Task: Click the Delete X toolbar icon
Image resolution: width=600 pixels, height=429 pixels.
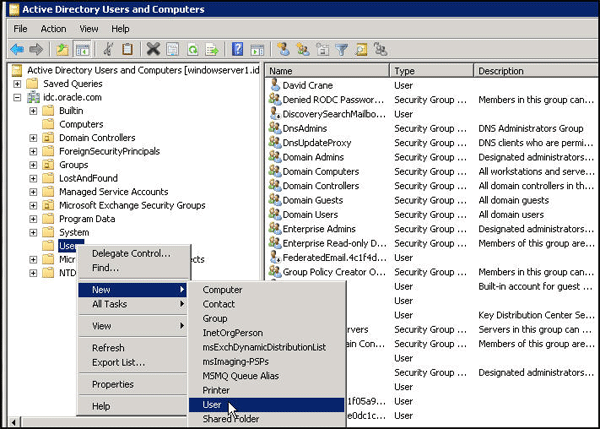Action: pyautogui.click(x=153, y=48)
